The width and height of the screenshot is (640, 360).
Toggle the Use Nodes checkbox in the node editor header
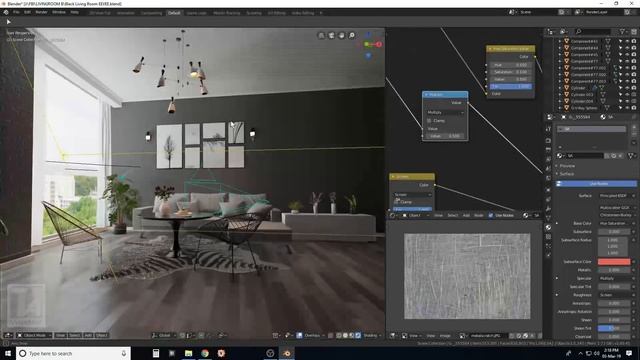click(x=491, y=215)
